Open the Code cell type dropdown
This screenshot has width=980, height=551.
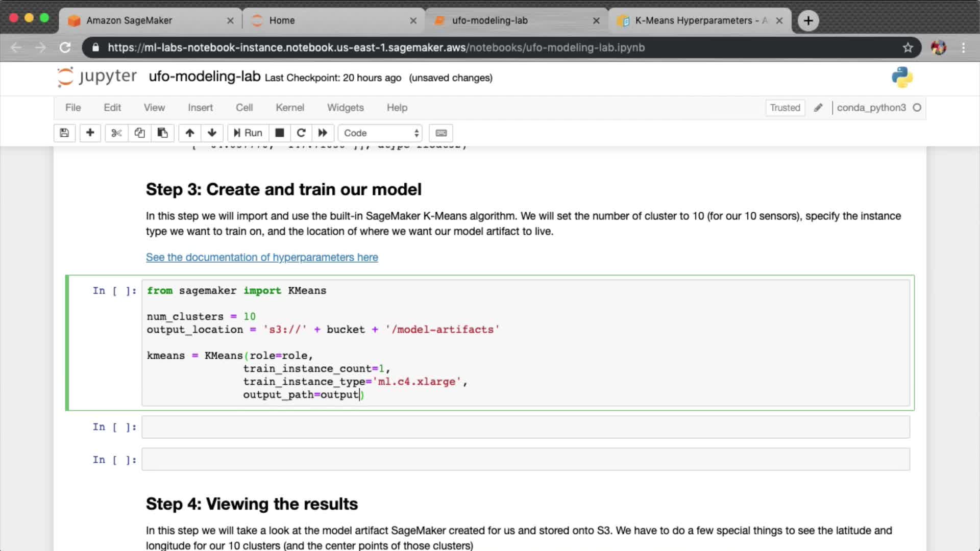[x=380, y=133]
